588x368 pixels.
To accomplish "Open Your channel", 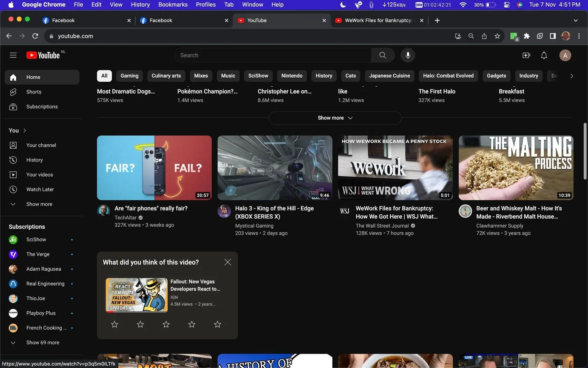I will [41, 145].
